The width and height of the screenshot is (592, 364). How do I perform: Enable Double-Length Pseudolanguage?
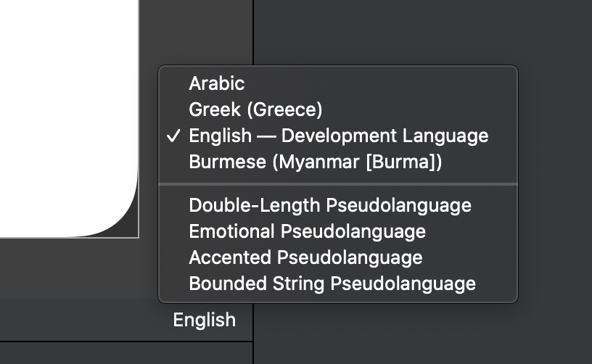[x=329, y=205]
